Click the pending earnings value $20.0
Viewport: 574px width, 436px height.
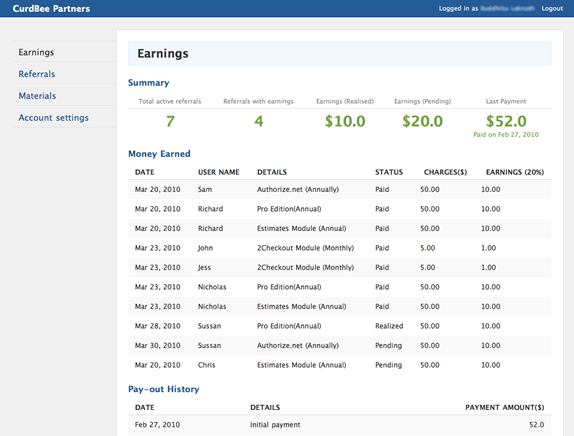click(422, 121)
